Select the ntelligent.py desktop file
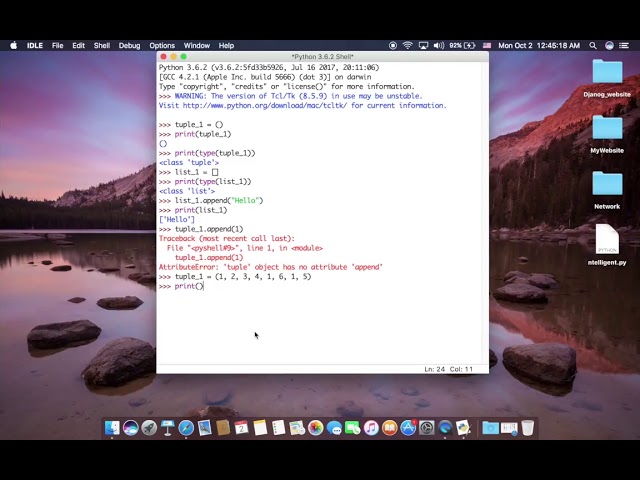 click(x=607, y=245)
